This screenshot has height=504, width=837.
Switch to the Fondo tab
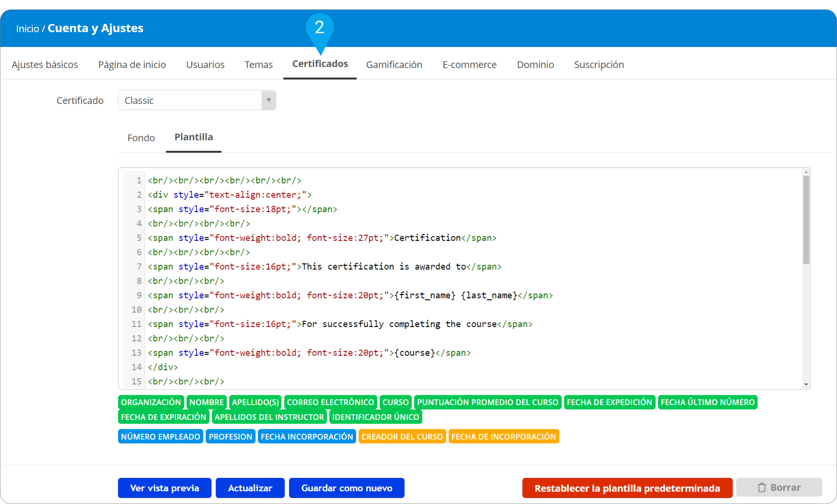(x=141, y=138)
